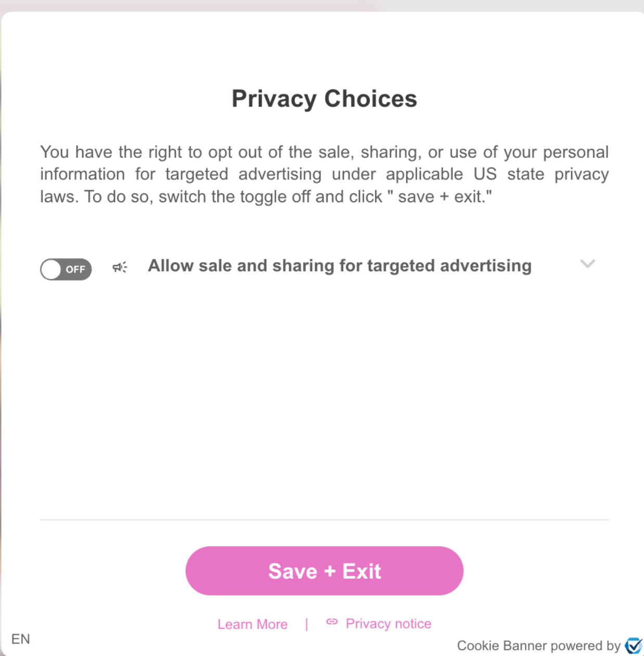This screenshot has height=656, width=644.
Task: Click the chain-link icon beside Privacy notice
Action: (x=332, y=622)
